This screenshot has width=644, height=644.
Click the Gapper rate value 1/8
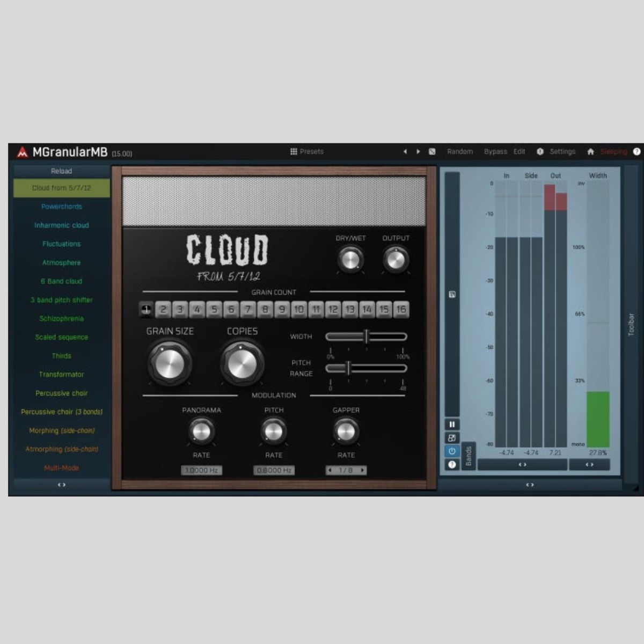coord(346,470)
